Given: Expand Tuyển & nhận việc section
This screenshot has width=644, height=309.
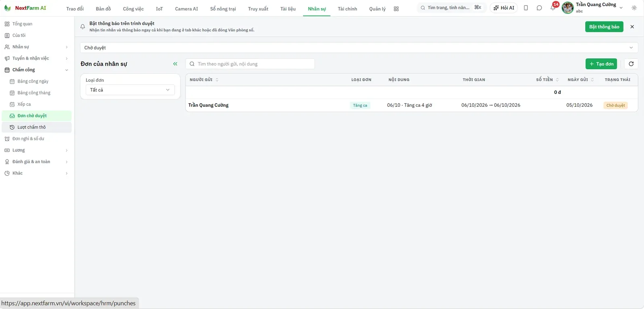Looking at the screenshot, I should coord(36,58).
